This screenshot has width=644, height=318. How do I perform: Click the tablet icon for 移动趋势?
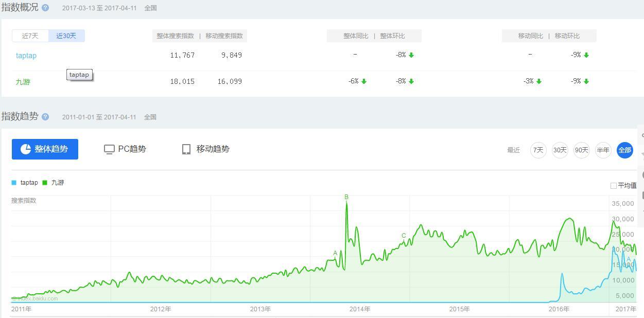(x=186, y=149)
